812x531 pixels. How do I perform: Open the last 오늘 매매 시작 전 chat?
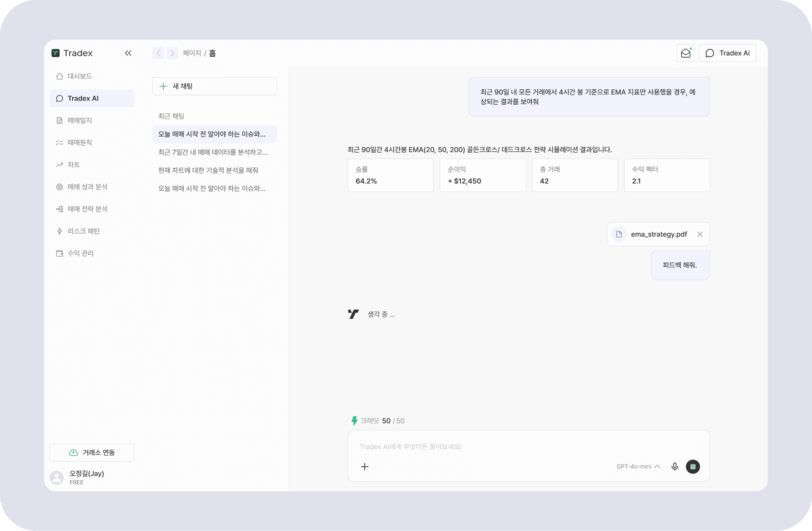[215, 188]
